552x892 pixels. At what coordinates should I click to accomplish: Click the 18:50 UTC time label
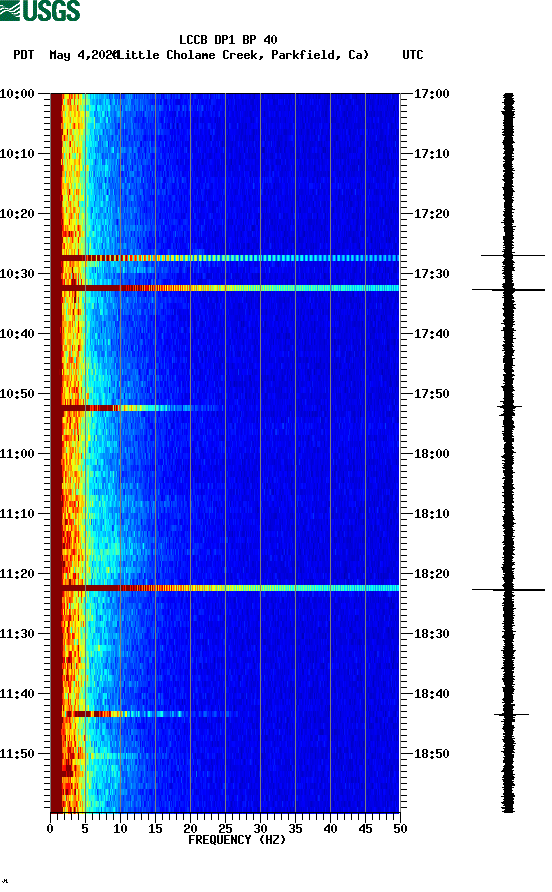coord(431,754)
